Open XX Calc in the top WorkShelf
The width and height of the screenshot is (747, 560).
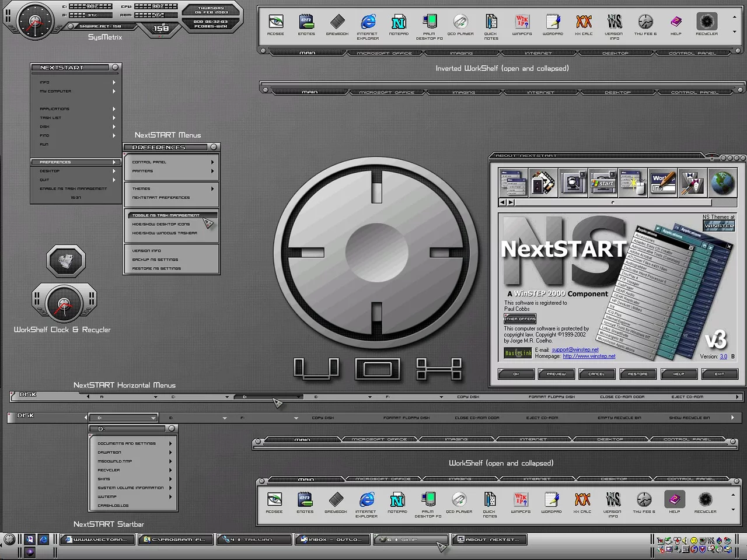click(x=584, y=22)
